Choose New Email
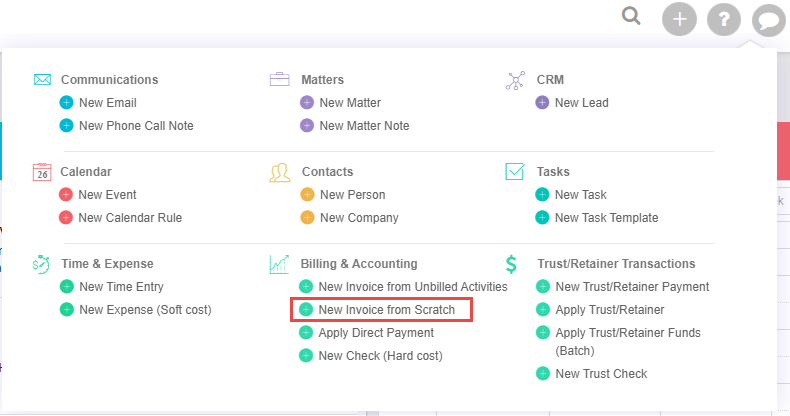The height and width of the screenshot is (416, 790). point(108,103)
